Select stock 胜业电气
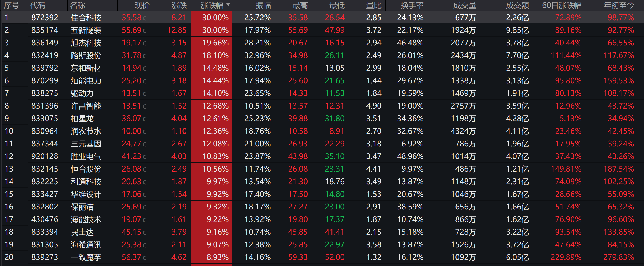The width and height of the screenshot is (644, 266). [86, 156]
